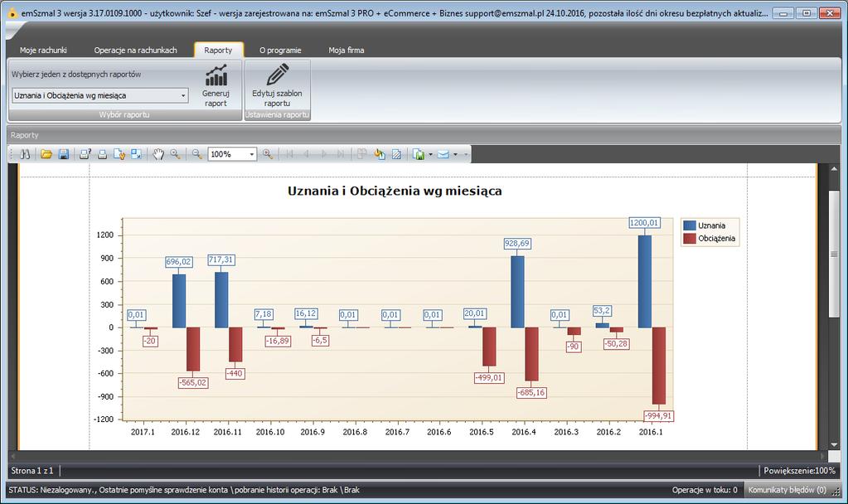Click the 2017.1 axis label
The image size is (848, 504).
coord(143,432)
